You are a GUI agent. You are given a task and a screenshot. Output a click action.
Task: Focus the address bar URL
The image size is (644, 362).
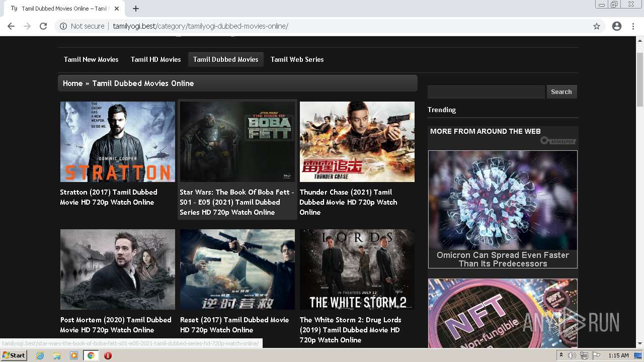click(200, 26)
